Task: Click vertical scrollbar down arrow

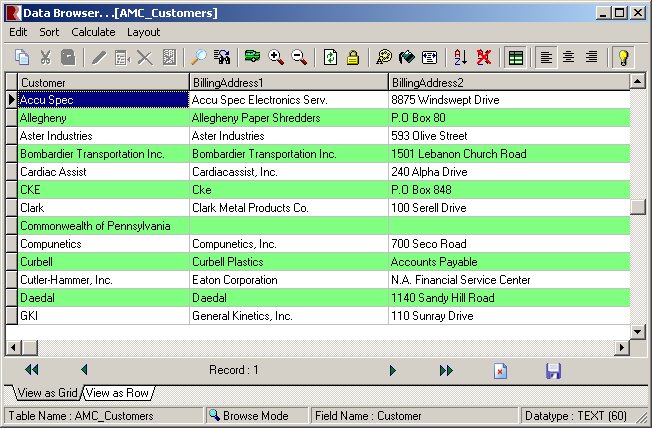Action: [x=637, y=332]
